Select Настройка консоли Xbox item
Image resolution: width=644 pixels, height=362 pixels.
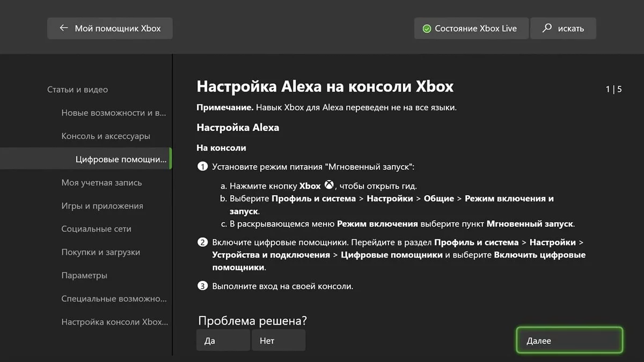point(114,322)
